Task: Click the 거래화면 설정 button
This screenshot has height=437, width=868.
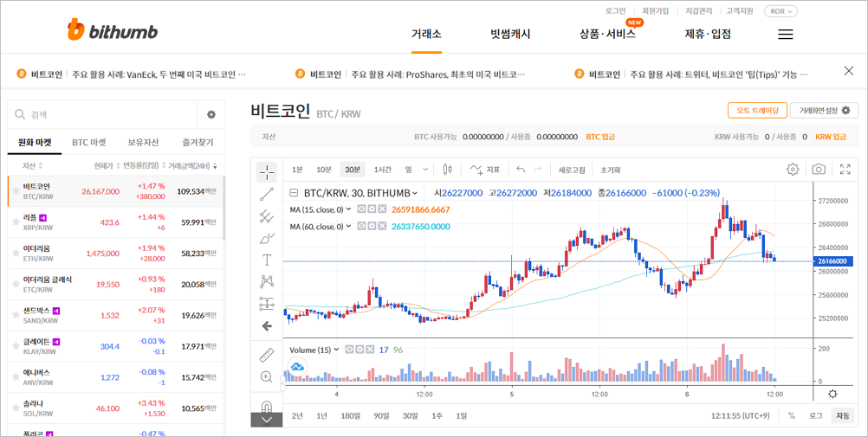Action: click(824, 111)
